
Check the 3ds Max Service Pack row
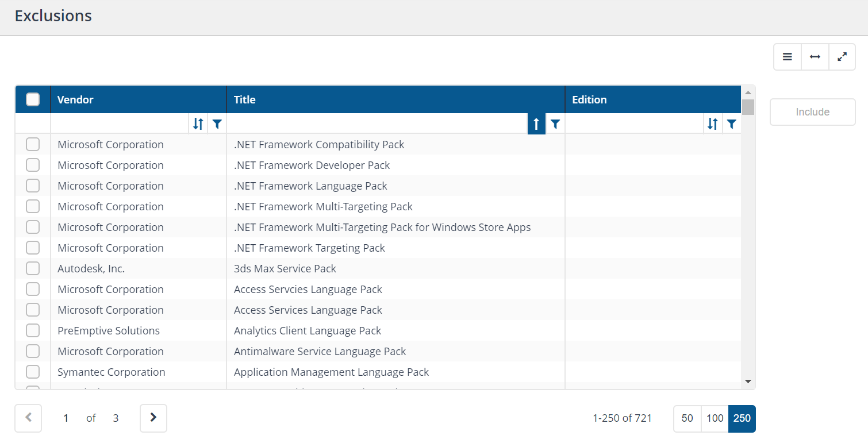tap(33, 268)
